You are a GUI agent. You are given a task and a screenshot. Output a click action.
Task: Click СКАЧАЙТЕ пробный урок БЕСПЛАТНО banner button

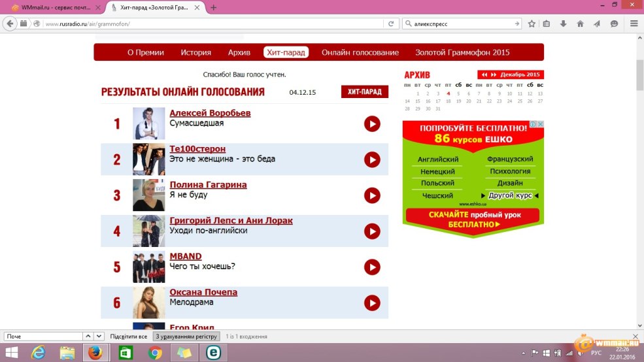pos(473,220)
